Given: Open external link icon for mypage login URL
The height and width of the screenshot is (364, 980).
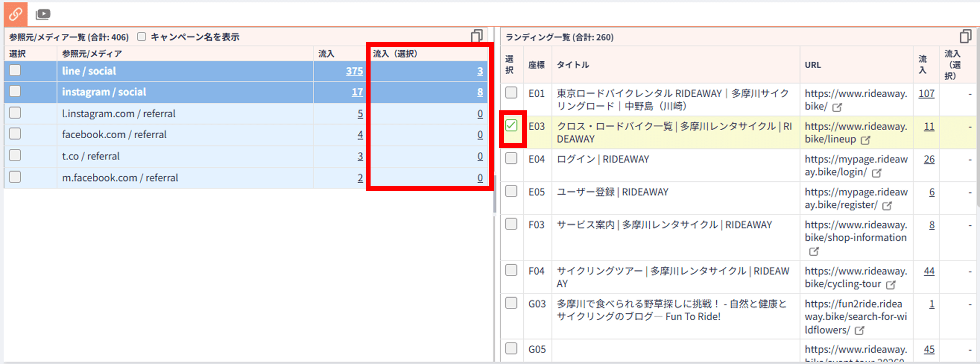Looking at the screenshot, I should pyautogui.click(x=877, y=173).
